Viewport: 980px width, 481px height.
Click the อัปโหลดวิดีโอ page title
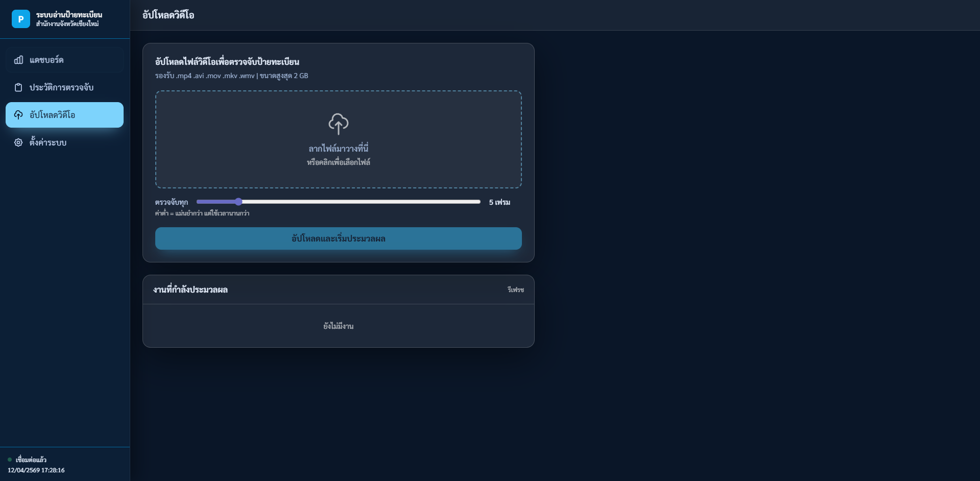tap(168, 15)
